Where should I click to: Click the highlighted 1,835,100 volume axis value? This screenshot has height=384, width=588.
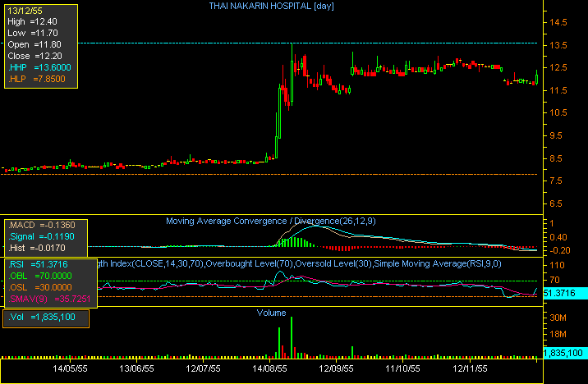[565, 353]
